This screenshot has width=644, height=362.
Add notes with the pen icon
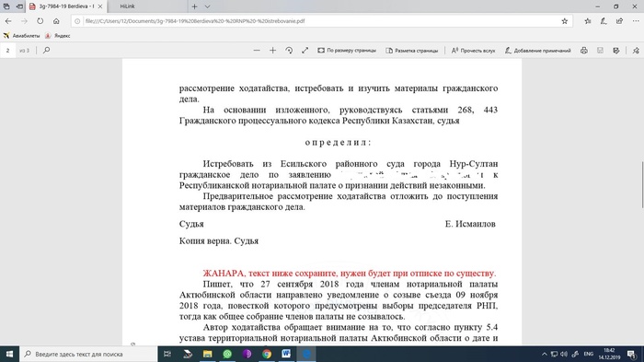[x=604, y=21]
